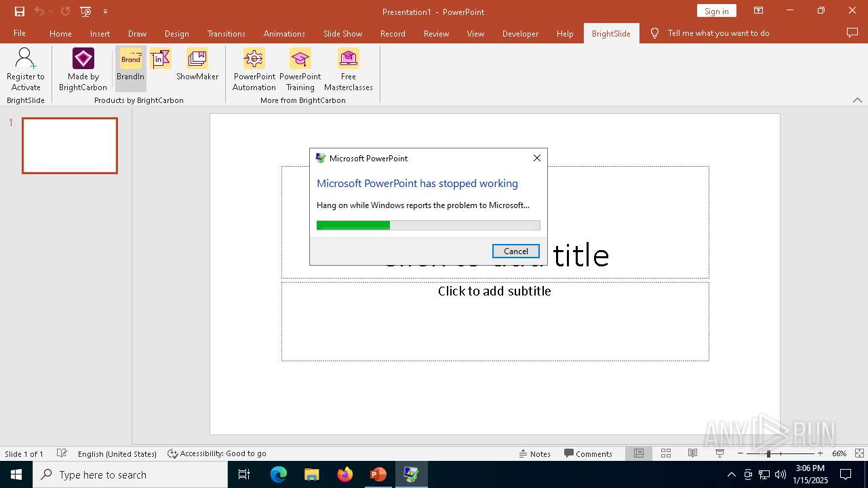The image size is (868, 488).
Task: Click the spell check status icon
Action: click(62, 453)
